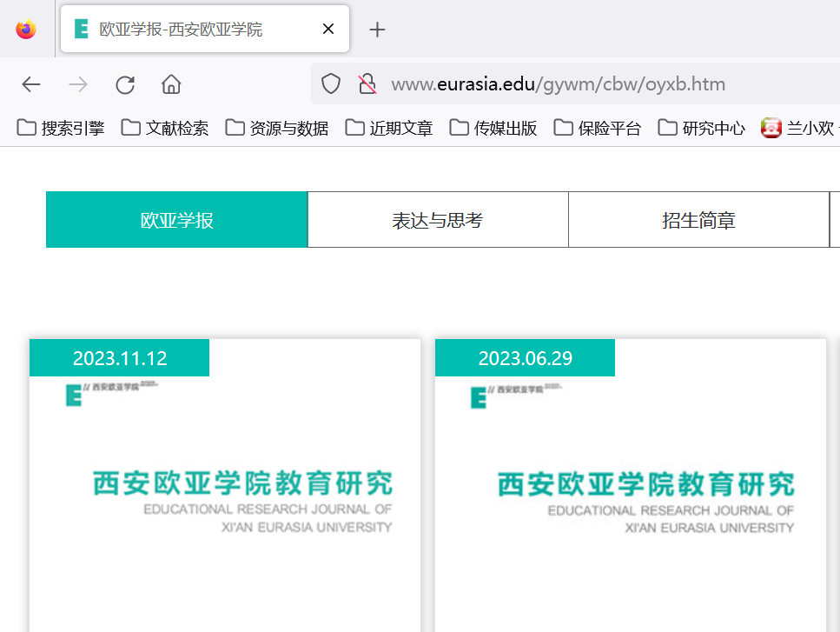Go back to previous page

pos(31,84)
